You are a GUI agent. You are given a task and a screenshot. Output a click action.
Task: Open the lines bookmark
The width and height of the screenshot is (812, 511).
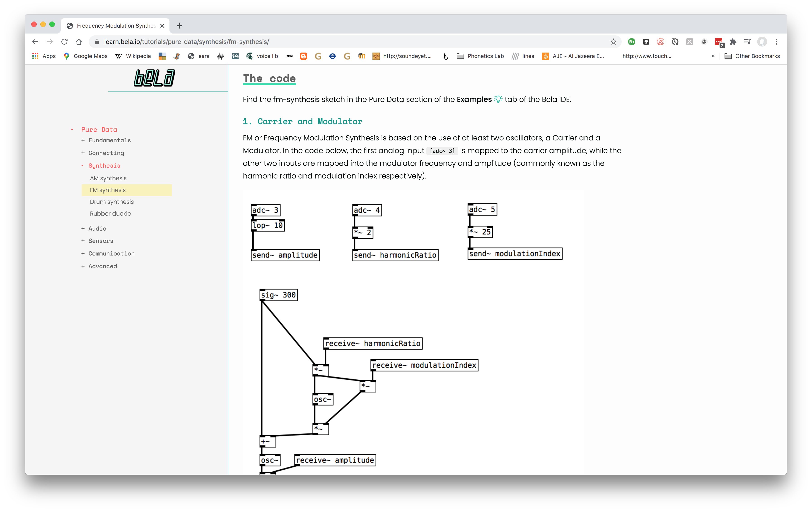point(523,56)
